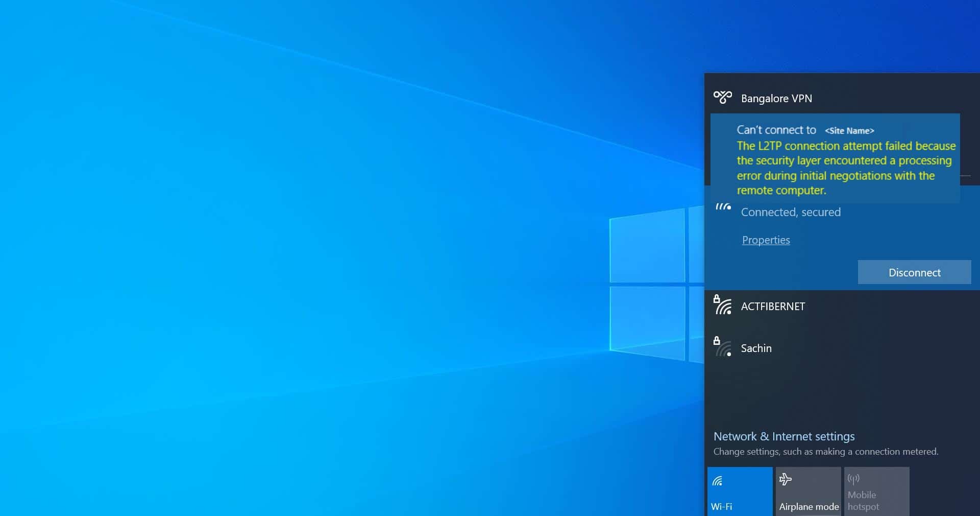Click the Bangalore VPN connection icon
The width and height of the screenshot is (980, 516).
click(x=722, y=97)
